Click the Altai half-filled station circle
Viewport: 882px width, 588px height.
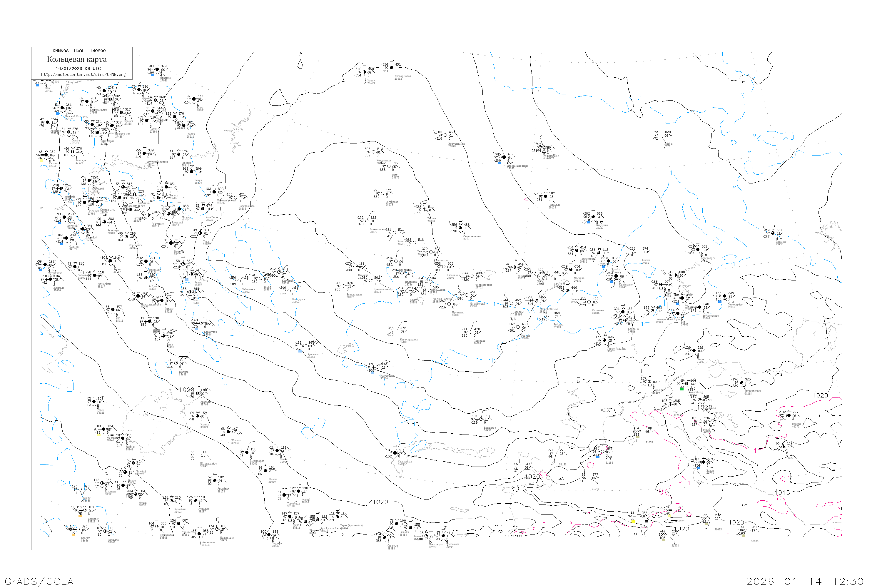point(783,447)
